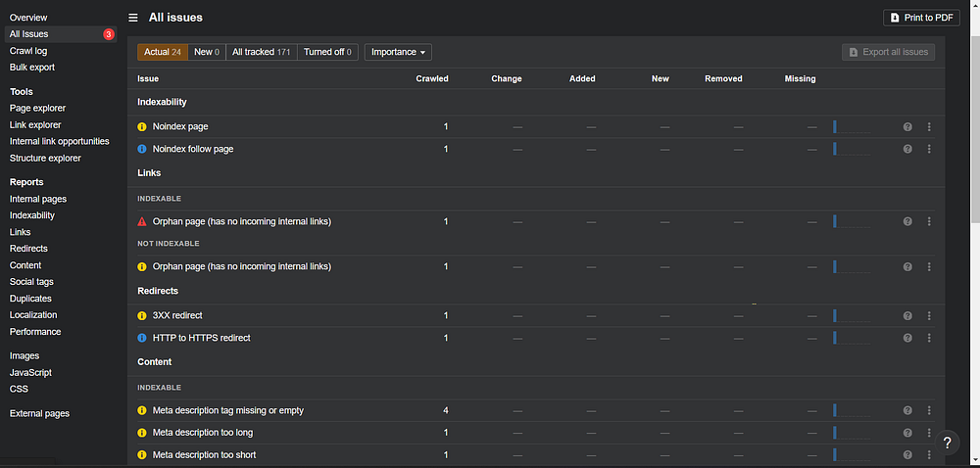Screen dimensions: 980x468
Task: Open the three-dot menu for Noindex follow page
Action: (929, 149)
